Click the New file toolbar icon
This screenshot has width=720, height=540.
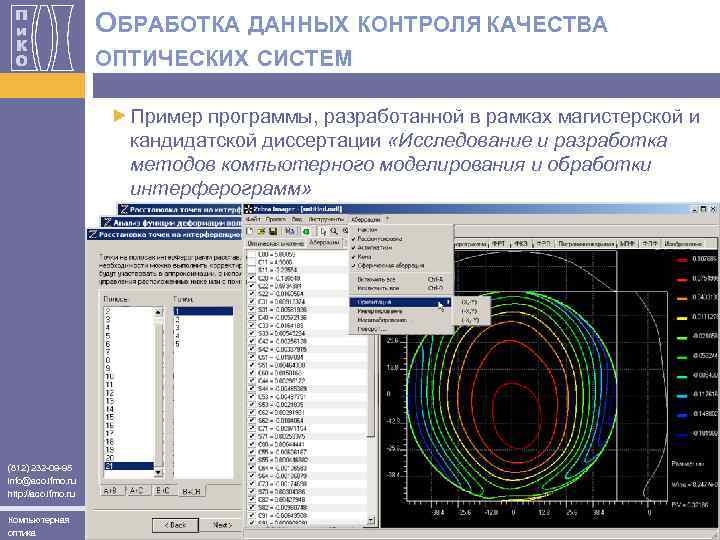click(x=250, y=231)
